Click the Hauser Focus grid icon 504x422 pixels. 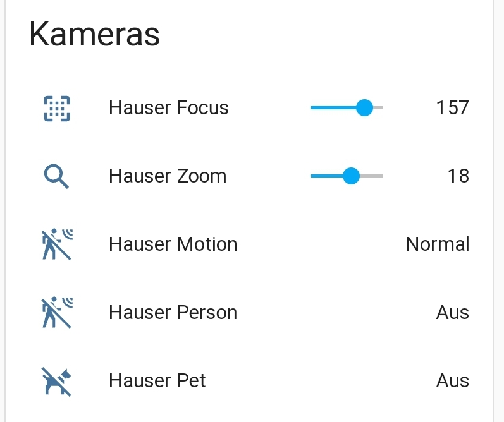point(57,108)
